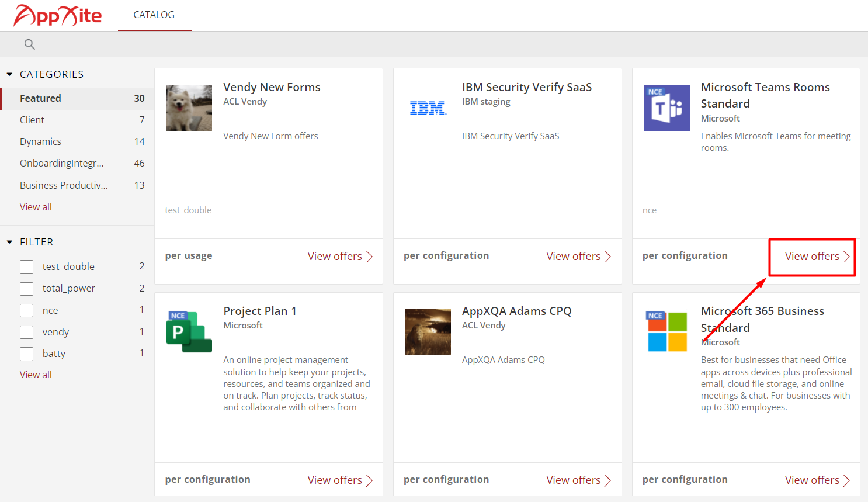View offers for IBM Security Verify SaaS
868x502 pixels.
(x=579, y=257)
